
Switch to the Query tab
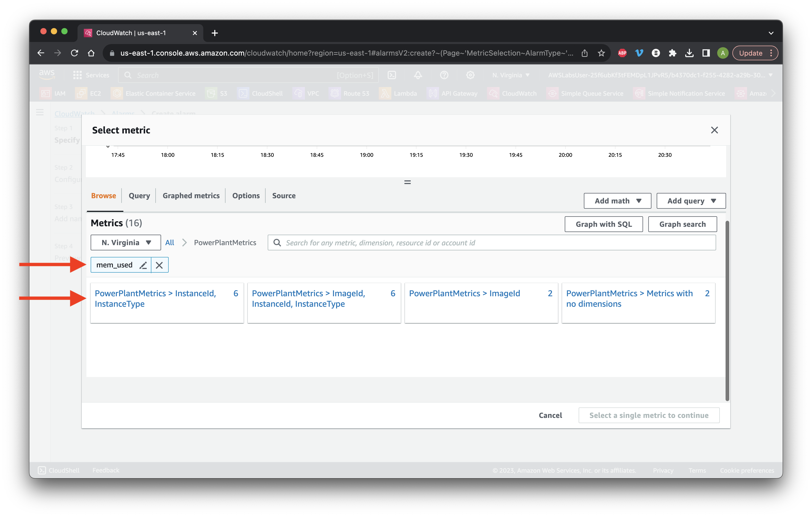(139, 195)
